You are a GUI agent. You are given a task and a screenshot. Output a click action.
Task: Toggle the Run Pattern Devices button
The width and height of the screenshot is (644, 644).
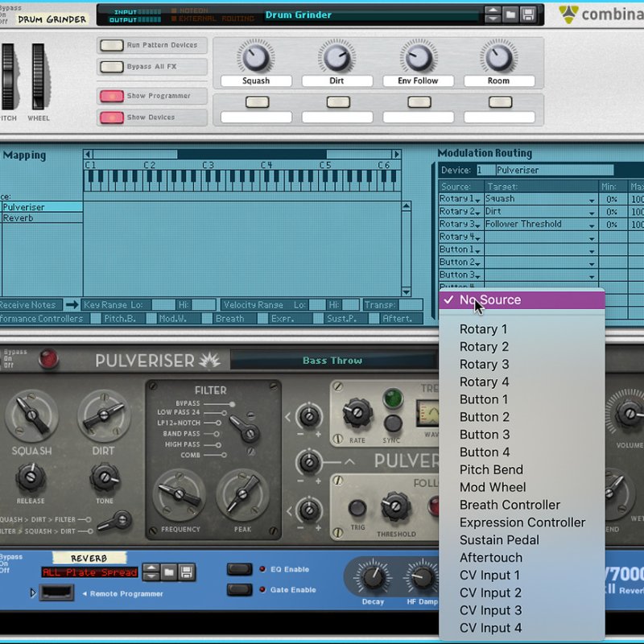pyautogui.click(x=111, y=46)
